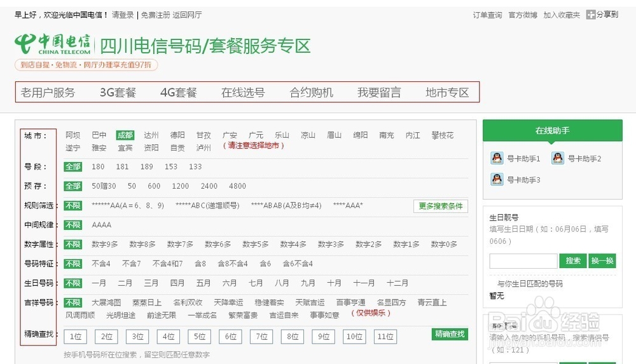636x364 pixels.
Task: Choose number segment 189
Action: click(x=146, y=166)
